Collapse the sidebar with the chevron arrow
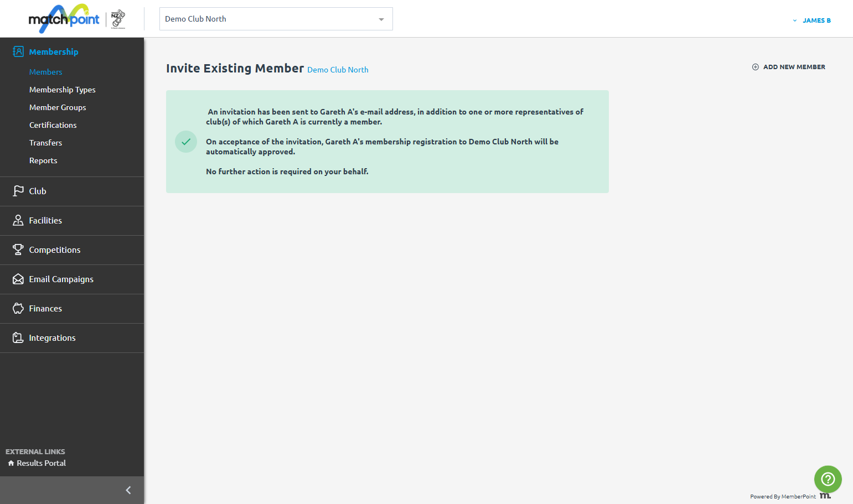The image size is (853, 504). point(128,490)
